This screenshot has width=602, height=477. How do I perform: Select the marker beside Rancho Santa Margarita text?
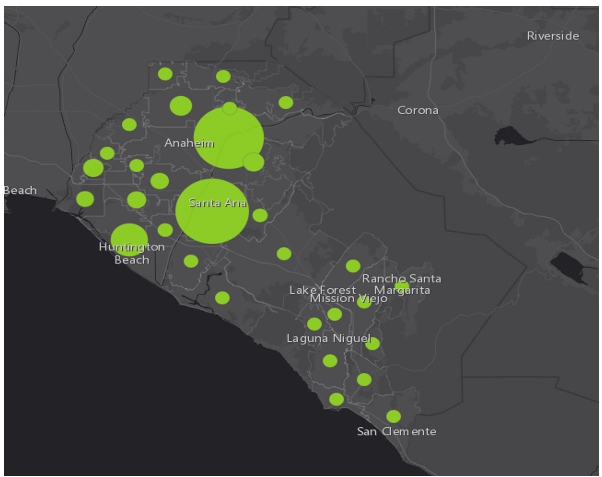[x=401, y=288]
